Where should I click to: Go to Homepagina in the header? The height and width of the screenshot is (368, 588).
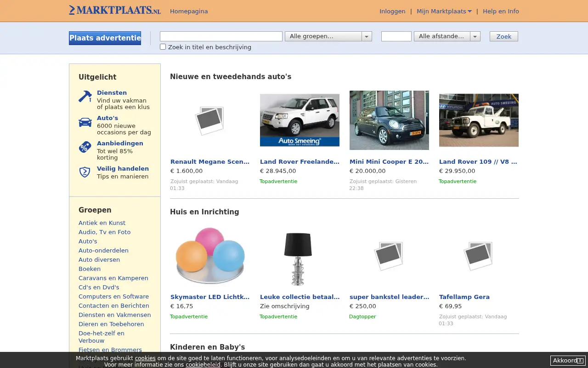pos(189,11)
